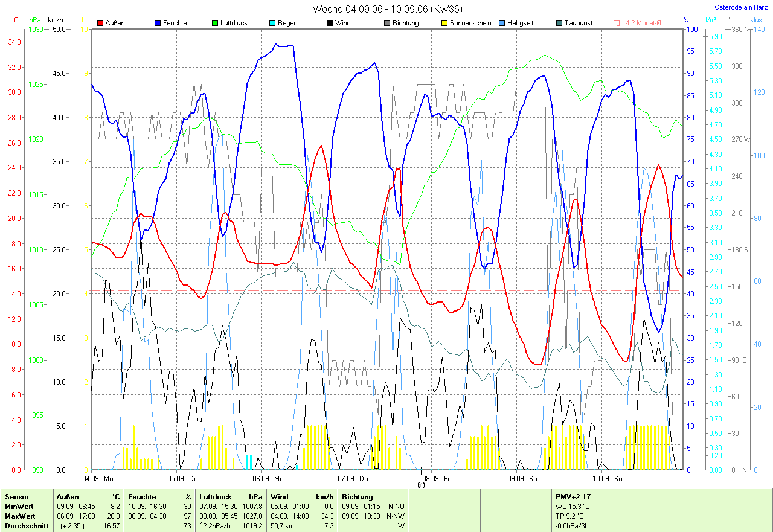Click the blue Feuchte legend square
This screenshot has width=773, height=532.
158,23
